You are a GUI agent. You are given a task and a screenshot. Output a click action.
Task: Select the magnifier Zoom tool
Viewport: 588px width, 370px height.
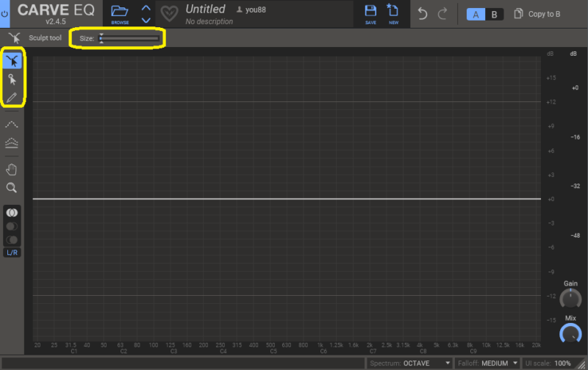click(x=12, y=188)
